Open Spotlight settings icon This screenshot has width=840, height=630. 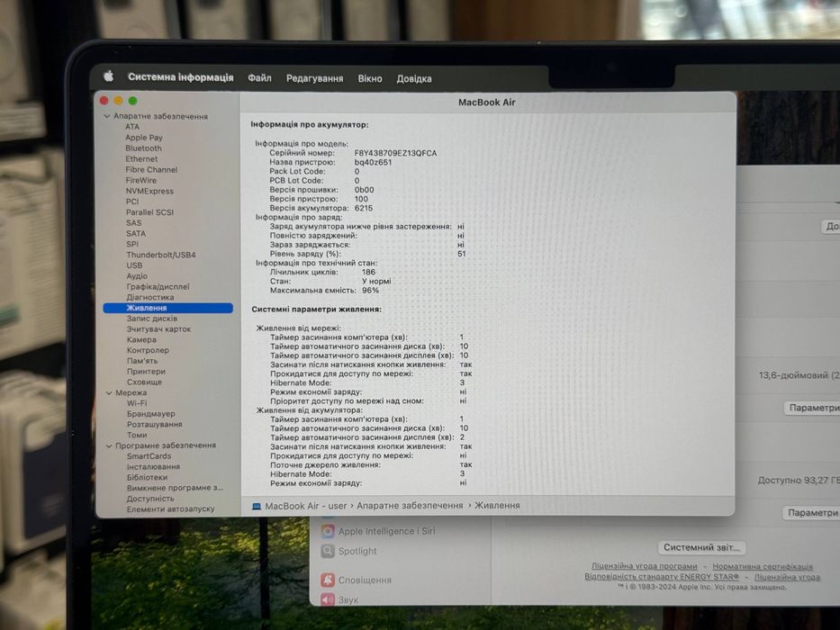click(328, 551)
